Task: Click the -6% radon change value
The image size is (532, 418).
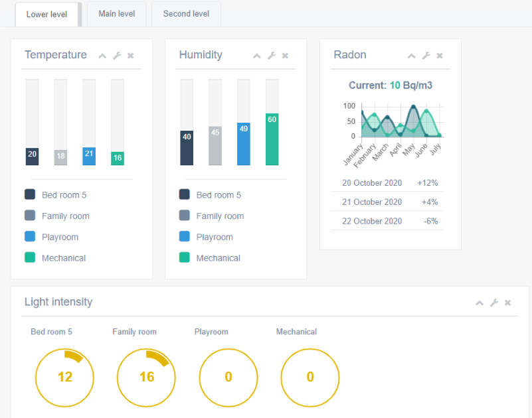Action: coord(430,221)
